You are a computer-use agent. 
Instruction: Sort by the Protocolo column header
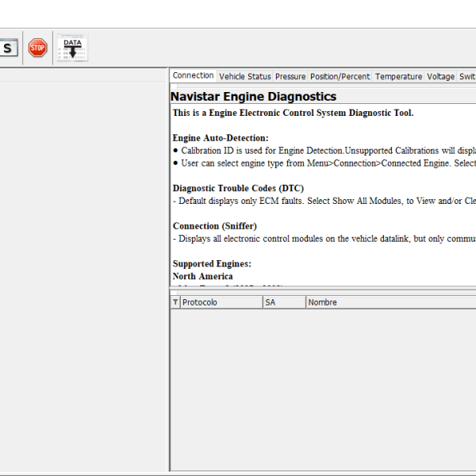221,302
